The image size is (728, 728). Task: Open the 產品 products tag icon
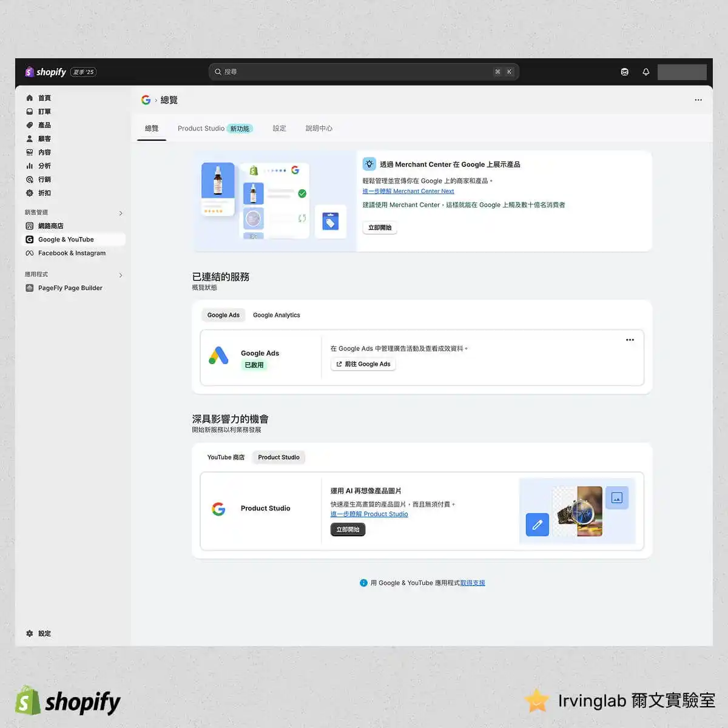tap(30, 125)
